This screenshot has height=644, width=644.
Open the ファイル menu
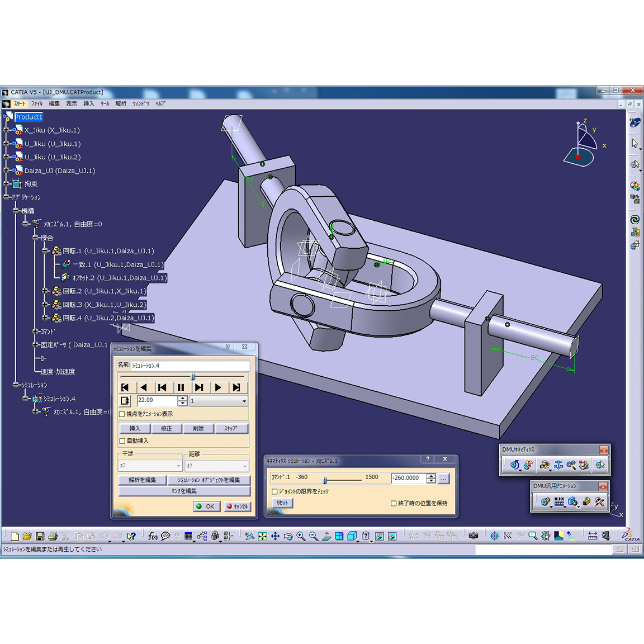click(37, 103)
